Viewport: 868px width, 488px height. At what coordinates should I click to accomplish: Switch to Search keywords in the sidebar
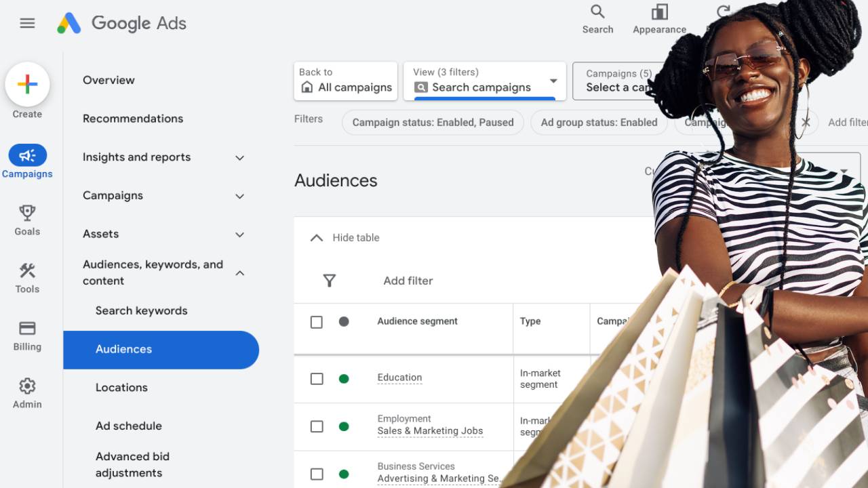pyautogui.click(x=142, y=310)
